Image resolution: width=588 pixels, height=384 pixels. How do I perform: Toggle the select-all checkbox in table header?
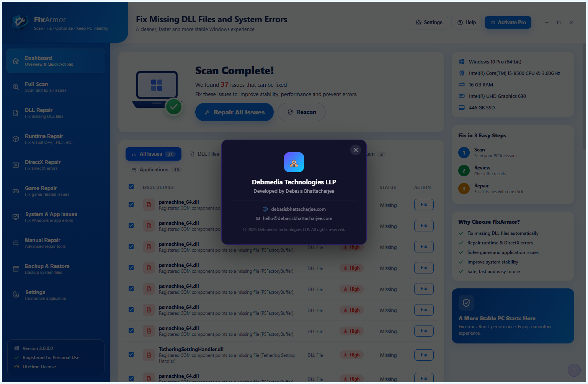[x=131, y=187]
